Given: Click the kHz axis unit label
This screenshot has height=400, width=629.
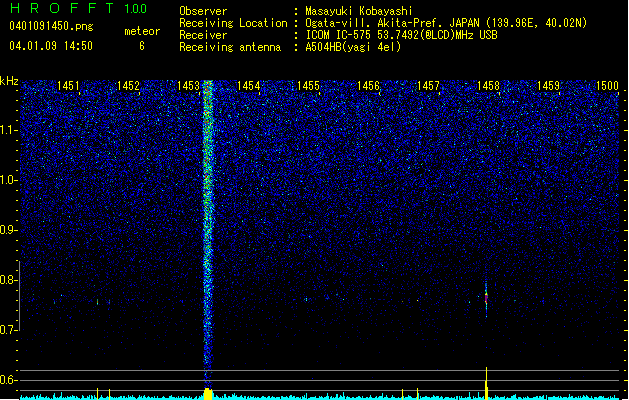Looking at the screenshot, I should point(9,81).
